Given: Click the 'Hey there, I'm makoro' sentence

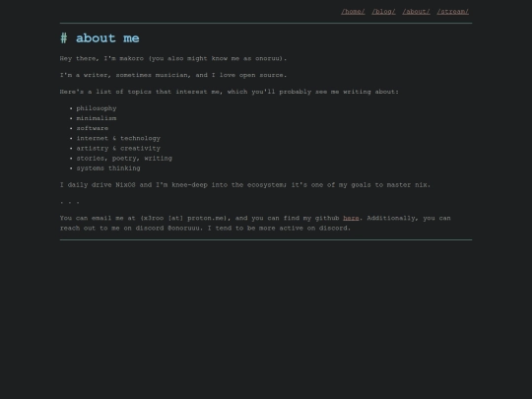Looking at the screenshot, I should pyautogui.click(x=173, y=58).
